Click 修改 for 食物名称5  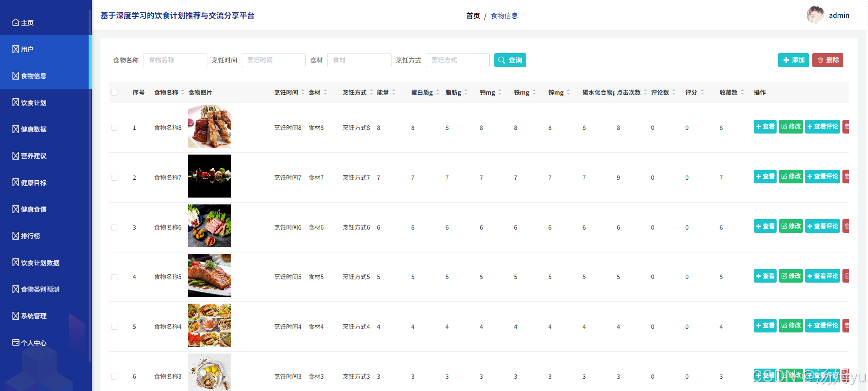click(791, 276)
